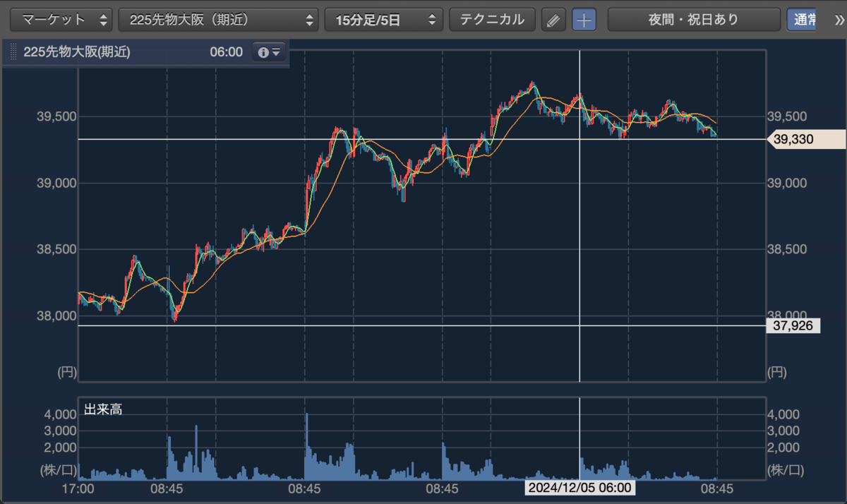Click the テクニカル button
847x504 pixels.
pyautogui.click(x=492, y=20)
